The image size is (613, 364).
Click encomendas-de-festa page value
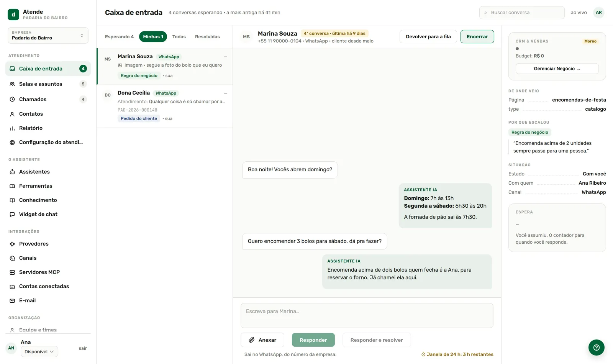(x=579, y=100)
